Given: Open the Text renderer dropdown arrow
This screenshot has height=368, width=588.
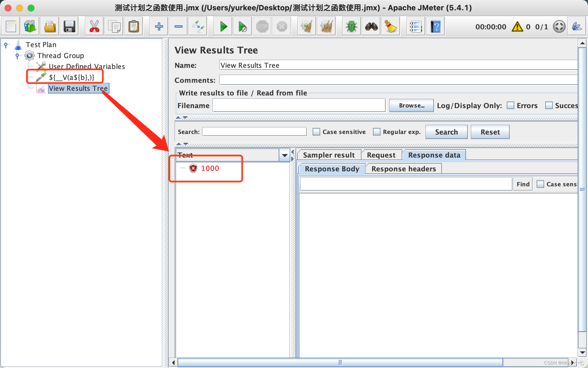Looking at the screenshot, I should click(x=285, y=155).
